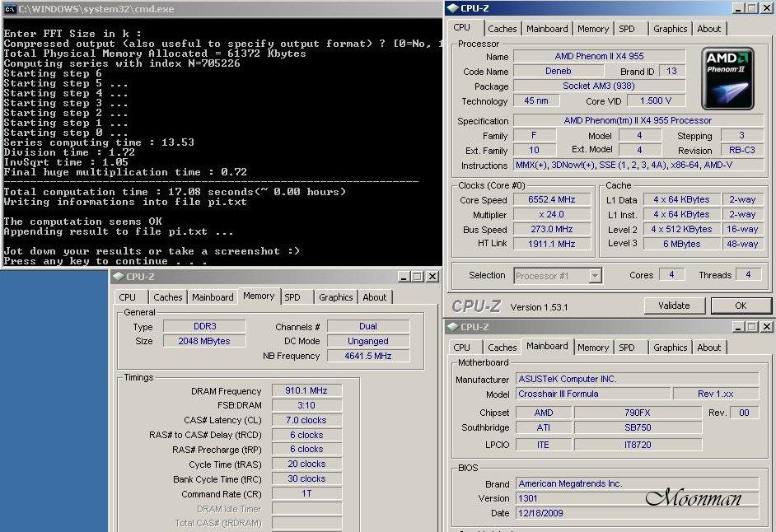Minimize the top CPU-Z CPU window
Screen dimensions: 776x532
pyautogui.click(x=738, y=8)
